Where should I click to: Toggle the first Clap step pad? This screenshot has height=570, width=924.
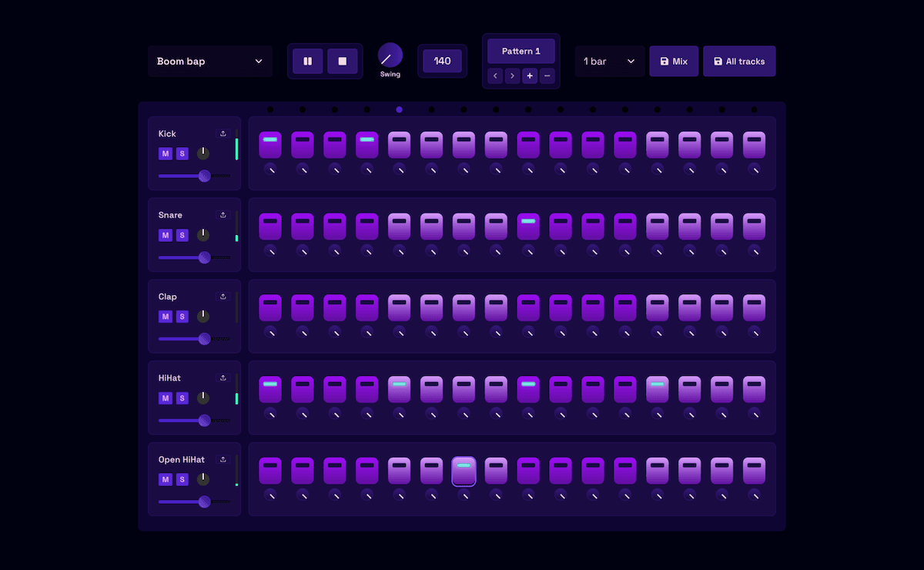(270, 308)
